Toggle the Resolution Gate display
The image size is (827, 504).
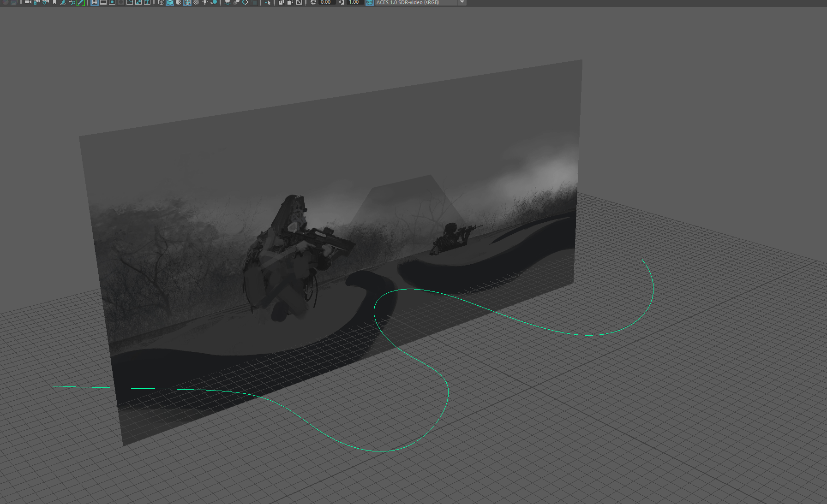(112, 2)
